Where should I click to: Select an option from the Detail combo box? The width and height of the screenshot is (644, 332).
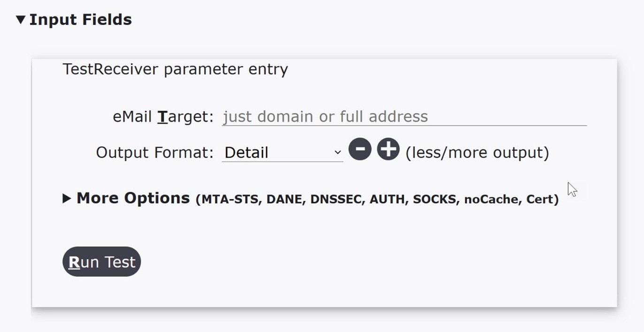point(282,152)
